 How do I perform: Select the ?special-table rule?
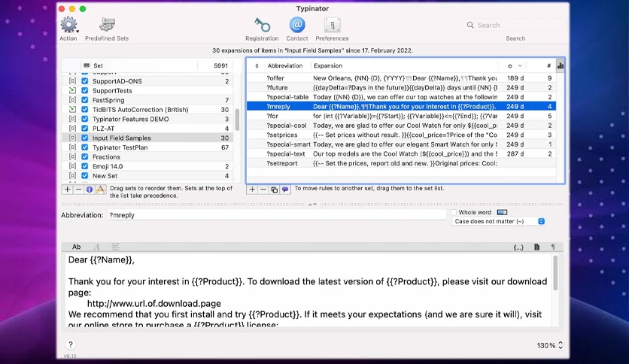point(401,97)
